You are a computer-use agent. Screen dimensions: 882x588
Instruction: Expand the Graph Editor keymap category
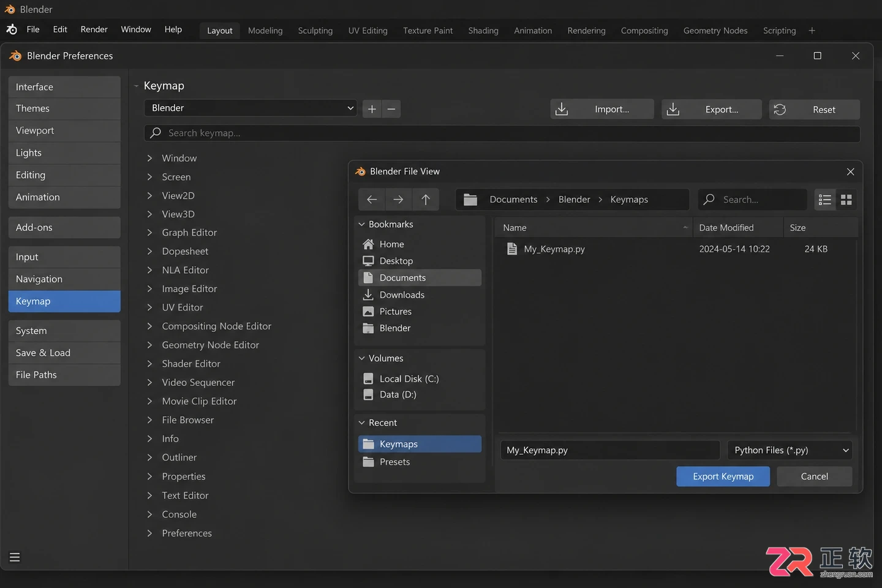click(x=149, y=233)
